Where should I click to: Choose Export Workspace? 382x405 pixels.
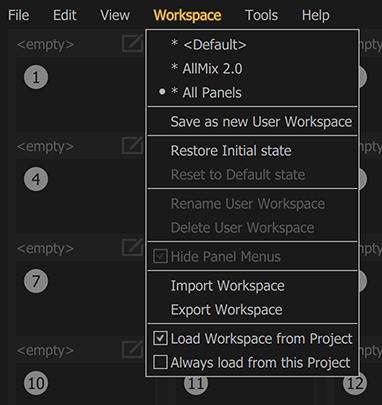click(x=252, y=310)
